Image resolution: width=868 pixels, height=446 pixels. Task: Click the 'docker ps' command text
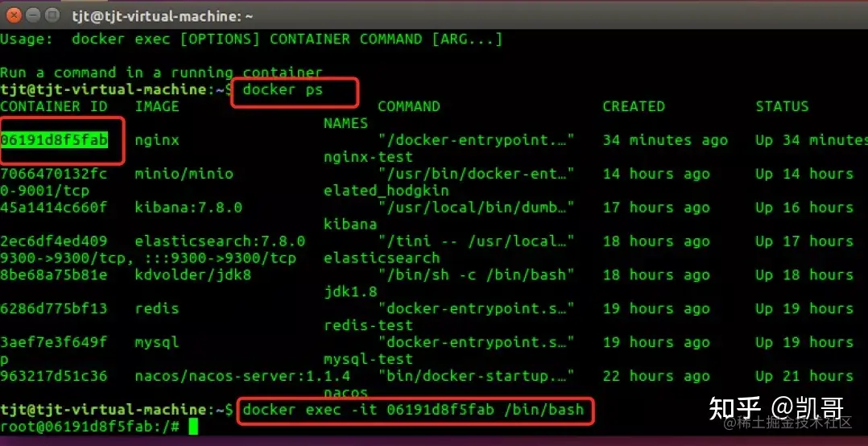click(283, 89)
